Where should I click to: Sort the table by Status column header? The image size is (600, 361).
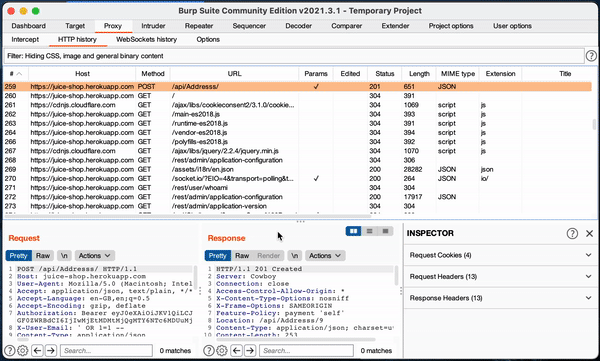[385, 74]
